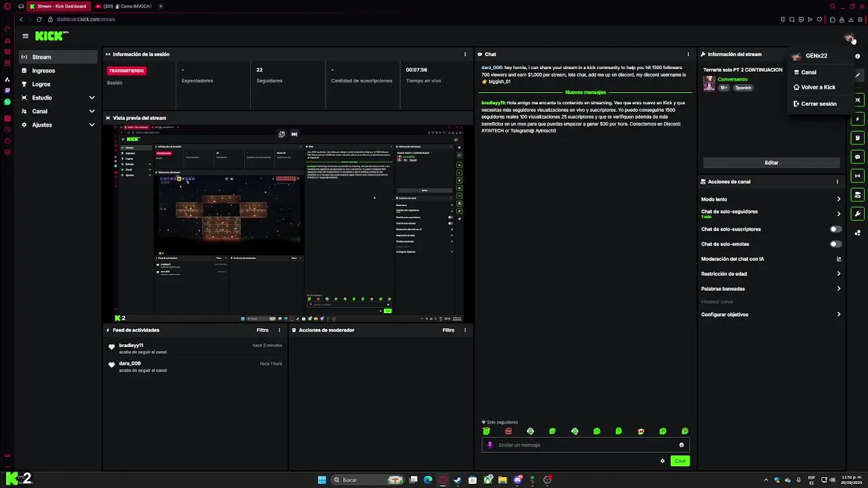Show hidden system tray icons
This screenshot has width=868, height=488.
(x=766, y=480)
